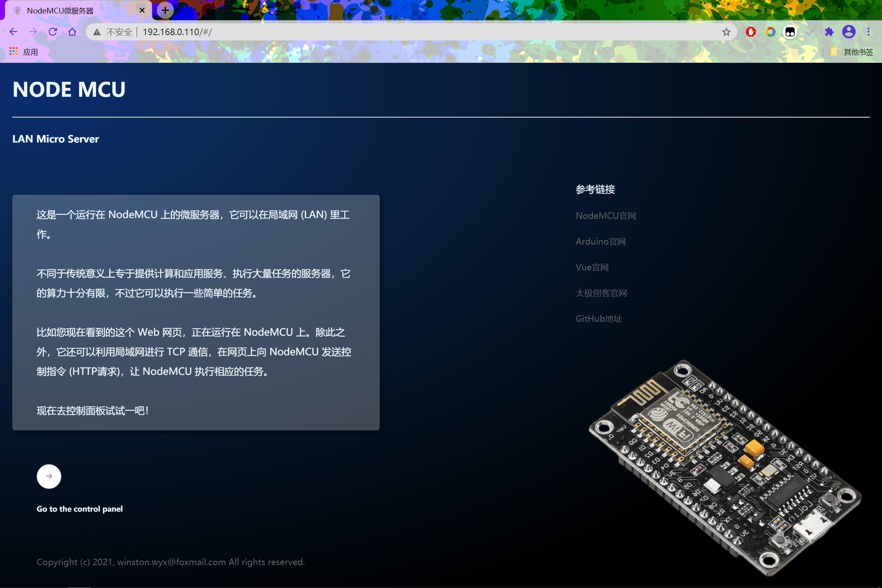
Task: Click the browser back arrow
Action: (x=13, y=32)
